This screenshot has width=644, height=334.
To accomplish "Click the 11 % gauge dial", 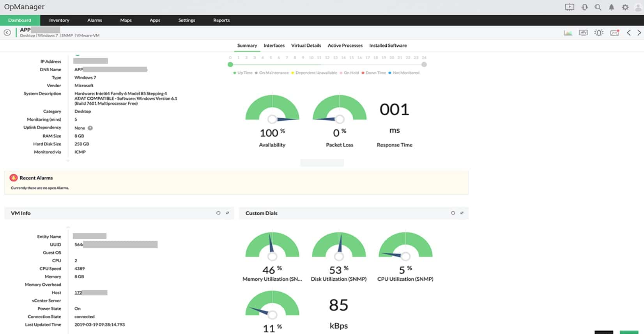I will [272, 305].
